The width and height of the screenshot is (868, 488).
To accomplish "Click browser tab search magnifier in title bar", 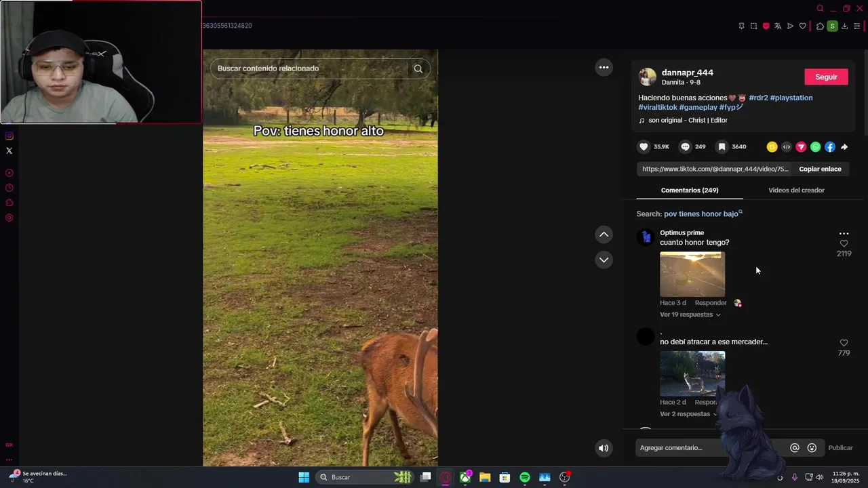I will (x=820, y=8).
